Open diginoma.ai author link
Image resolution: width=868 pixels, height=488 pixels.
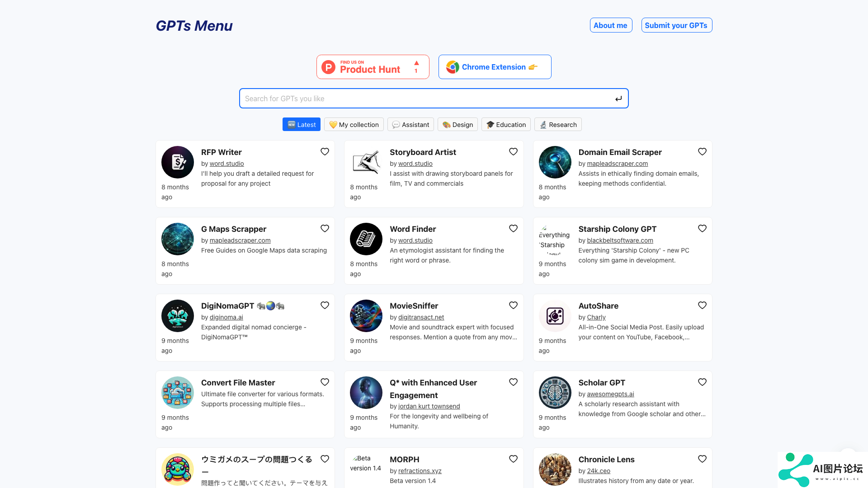226,317
